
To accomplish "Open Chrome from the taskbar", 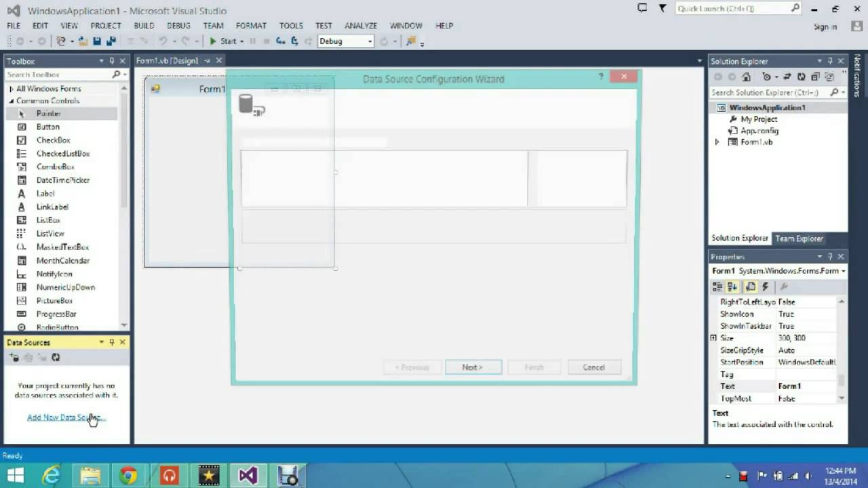I will click(129, 475).
